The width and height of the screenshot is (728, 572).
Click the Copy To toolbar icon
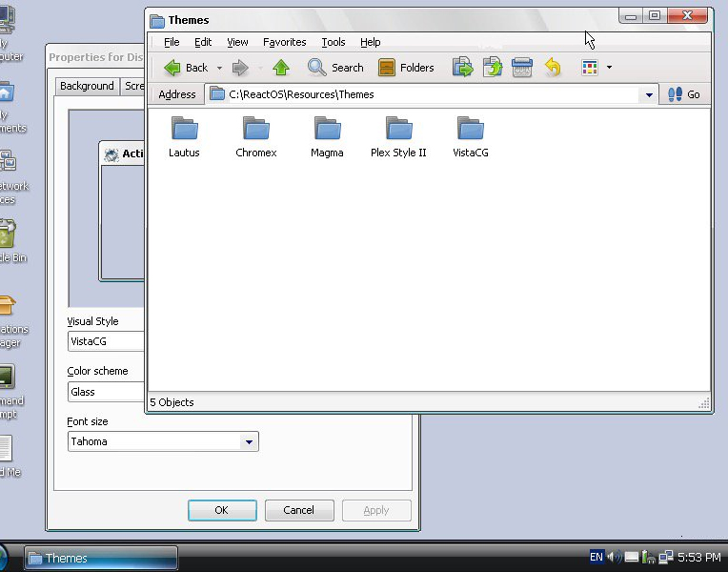click(493, 68)
